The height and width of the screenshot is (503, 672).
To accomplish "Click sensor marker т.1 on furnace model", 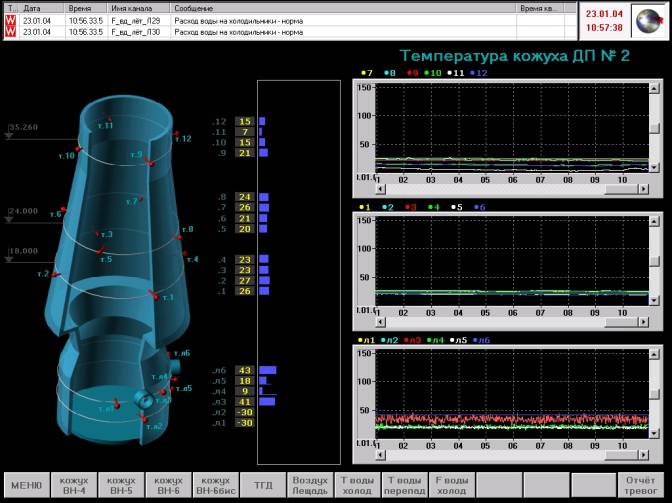I will point(153,294).
